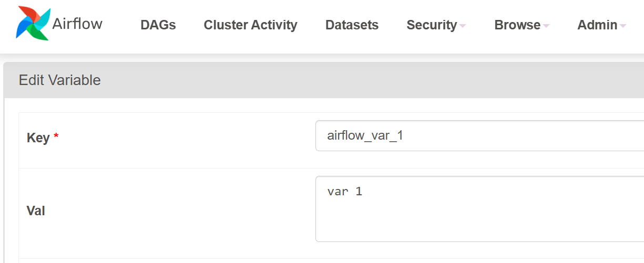Screen dimensions: 644x263
Task: Open the Admin menu
Action: [x=597, y=25]
